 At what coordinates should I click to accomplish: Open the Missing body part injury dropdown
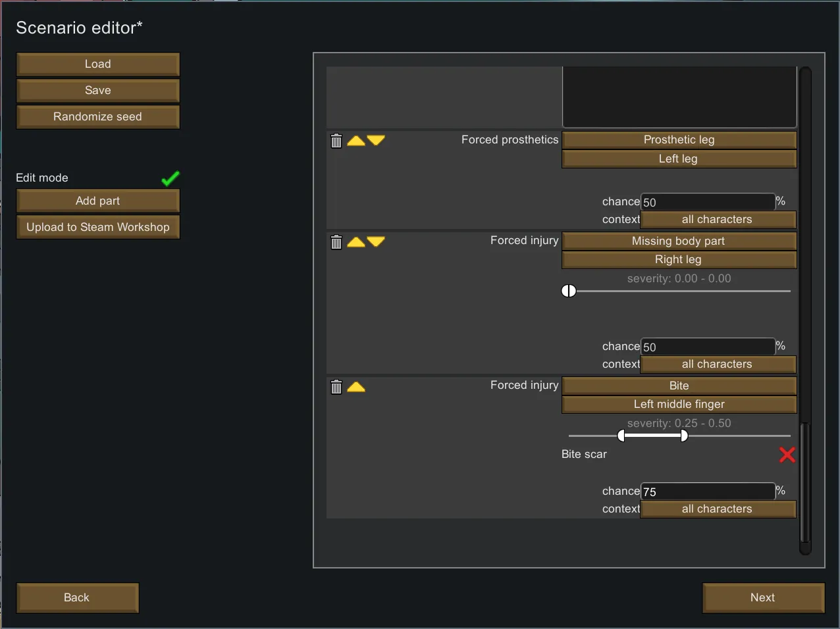tap(679, 241)
